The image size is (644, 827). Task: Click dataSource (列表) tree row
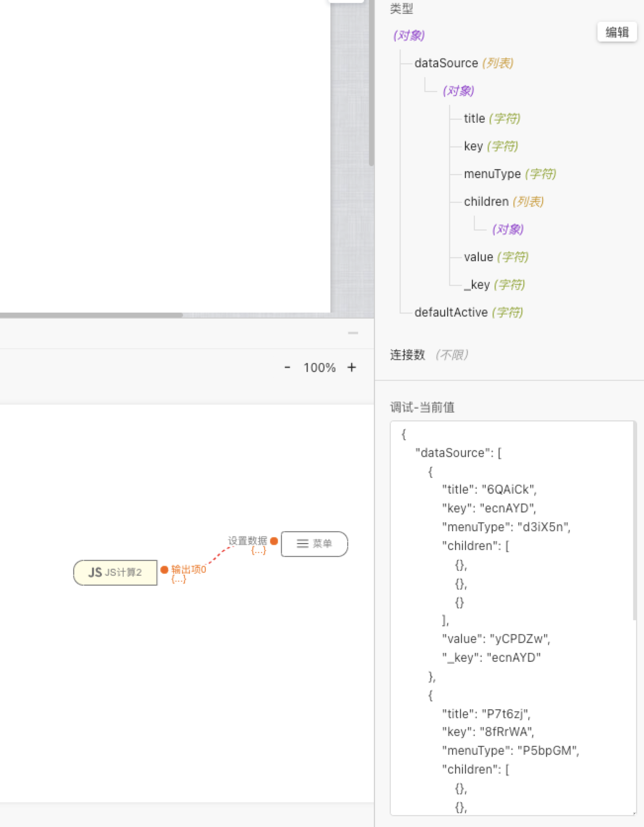click(x=464, y=63)
